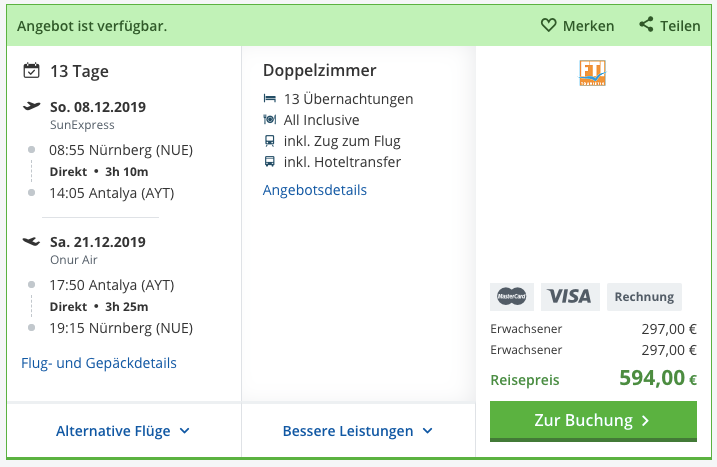The width and height of the screenshot is (717, 467).
Task: Click the '13 Tage' duration heading
Action: [x=79, y=71]
